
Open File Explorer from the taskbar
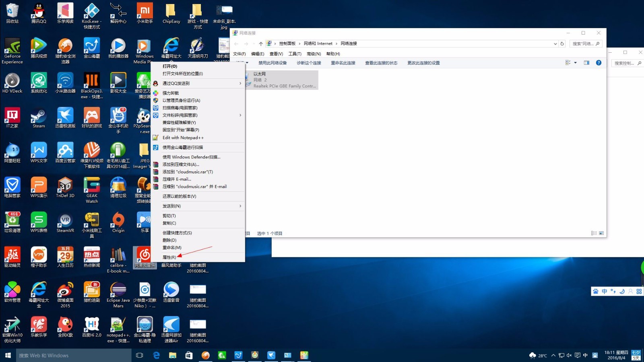pyautogui.click(x=173, y=355)
